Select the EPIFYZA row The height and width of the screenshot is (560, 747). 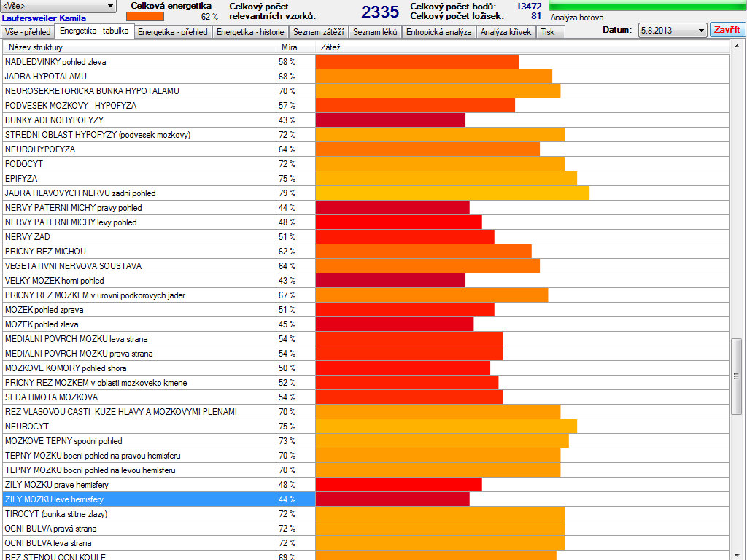click(366, 179)
